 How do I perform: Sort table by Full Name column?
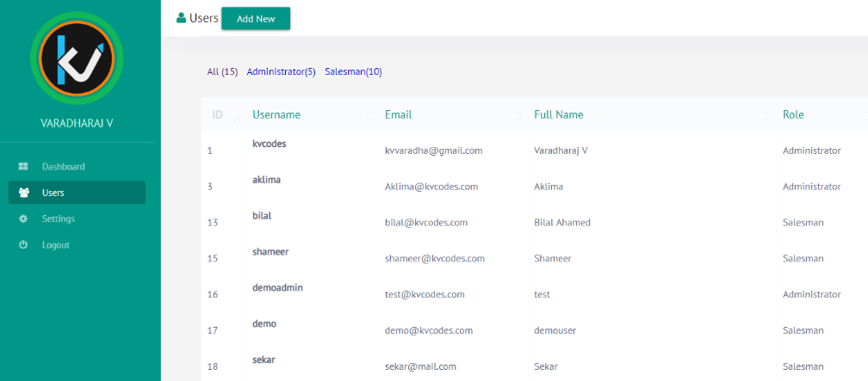pos(558,115)
